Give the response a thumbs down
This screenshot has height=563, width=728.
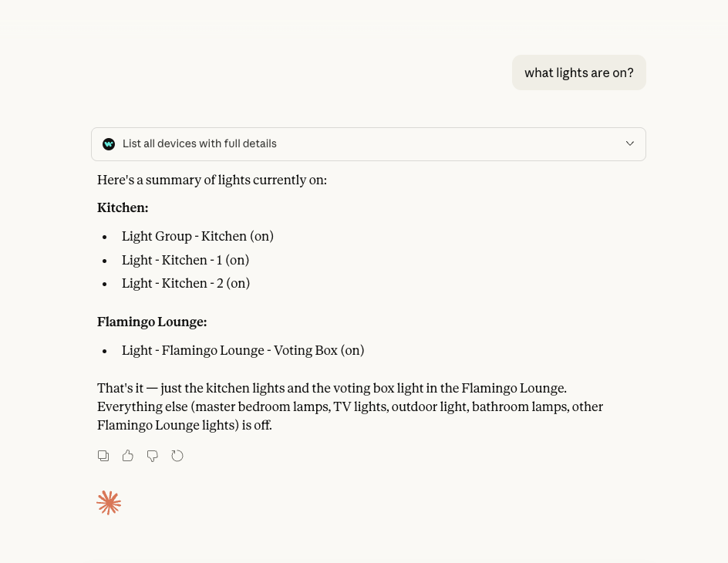pyautogui.click(x=153, y=456)
